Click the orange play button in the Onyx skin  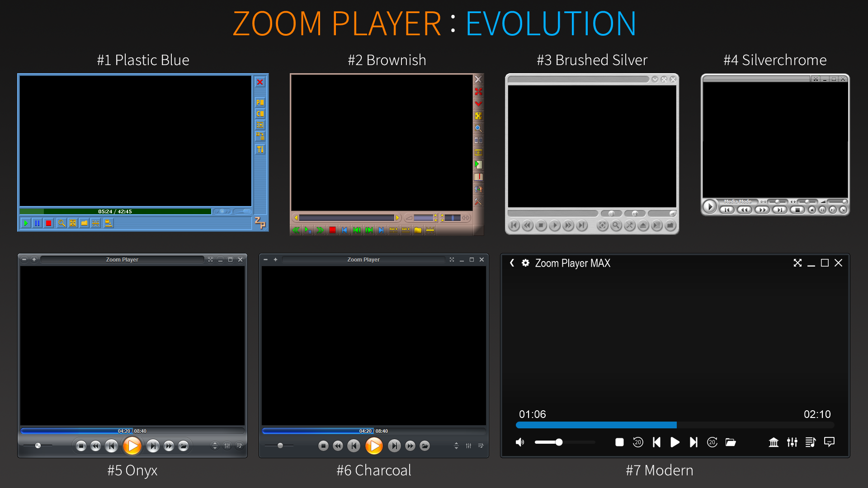pos(132,446)
